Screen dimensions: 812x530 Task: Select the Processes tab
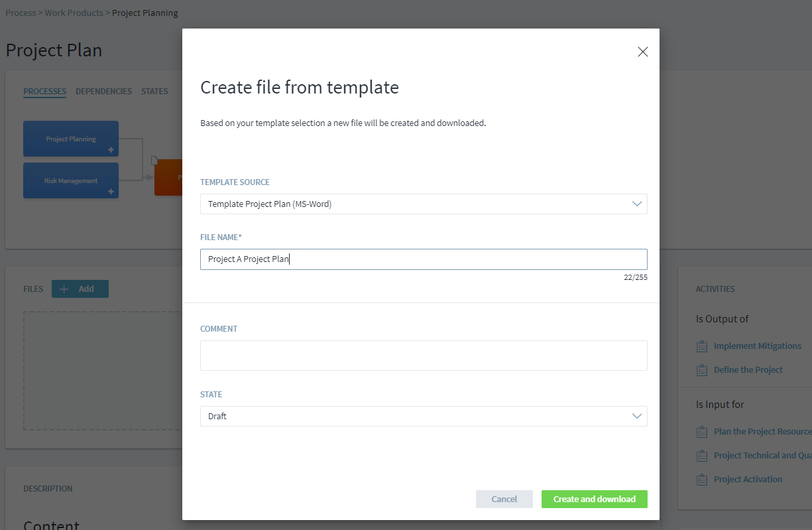[x=44, y=92]
